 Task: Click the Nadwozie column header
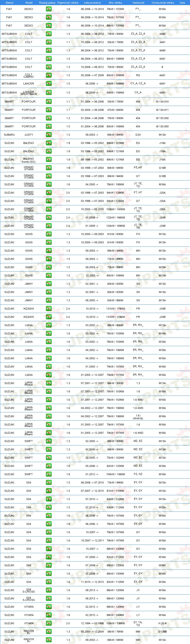(138, 3)
